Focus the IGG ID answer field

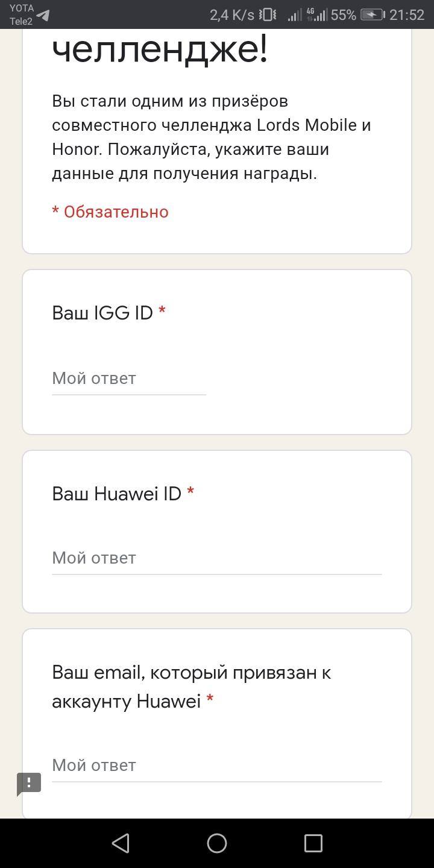pyautogui.click(x=129, y=379)
